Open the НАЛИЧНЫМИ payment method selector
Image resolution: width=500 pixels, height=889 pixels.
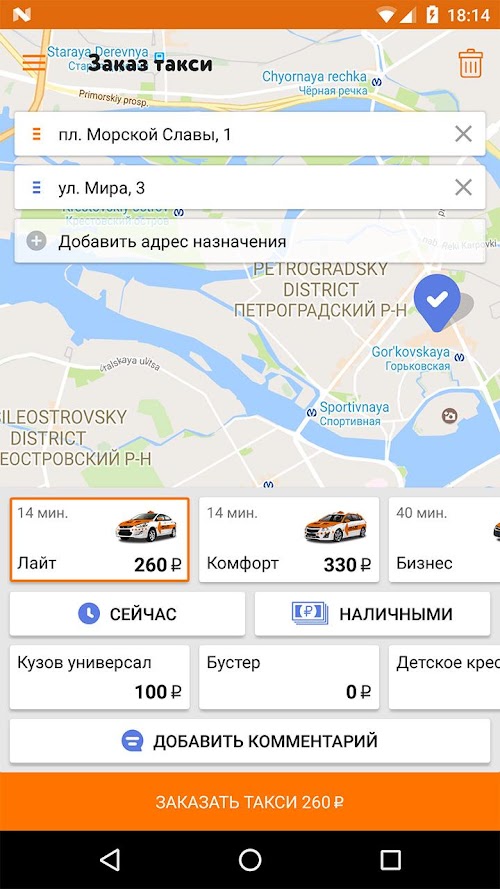coord(372,614)
